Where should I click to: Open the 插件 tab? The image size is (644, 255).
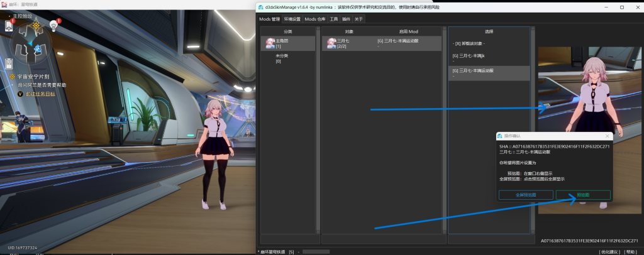point(346,19)
